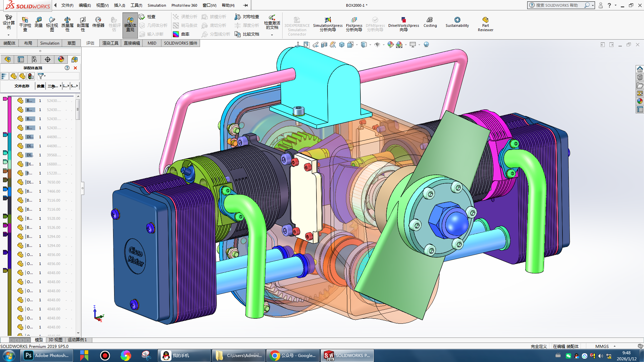Open FeatureManager design tree panel tab
Viewport: 644px width, 362px height.
pos(7,59)
